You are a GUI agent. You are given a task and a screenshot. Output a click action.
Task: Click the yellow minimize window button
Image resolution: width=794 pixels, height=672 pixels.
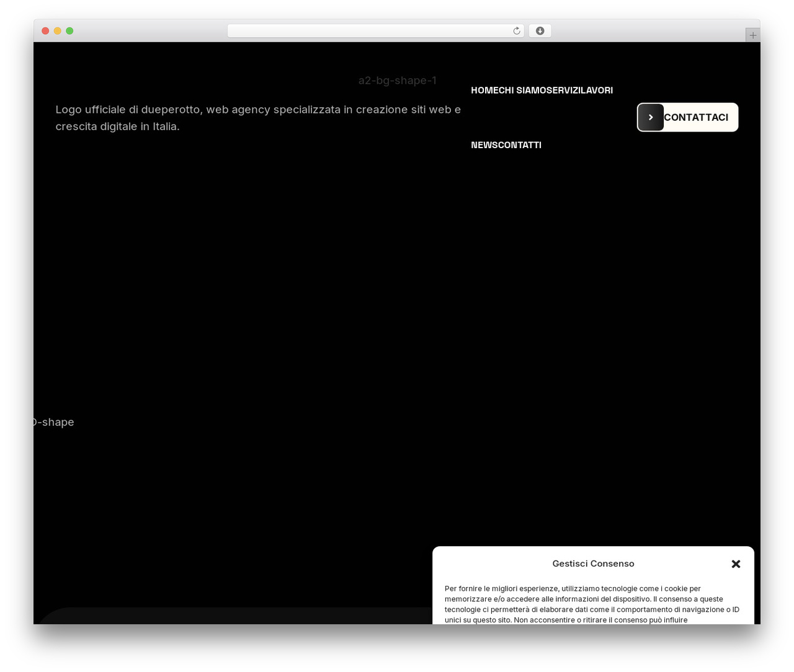point(57,31)
